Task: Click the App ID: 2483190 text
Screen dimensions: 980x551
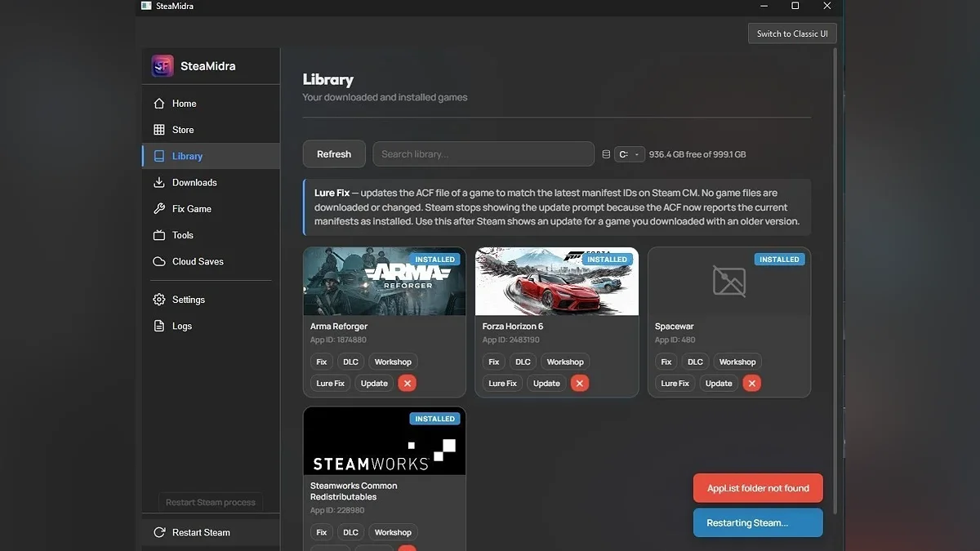Action: click(510, 340)
